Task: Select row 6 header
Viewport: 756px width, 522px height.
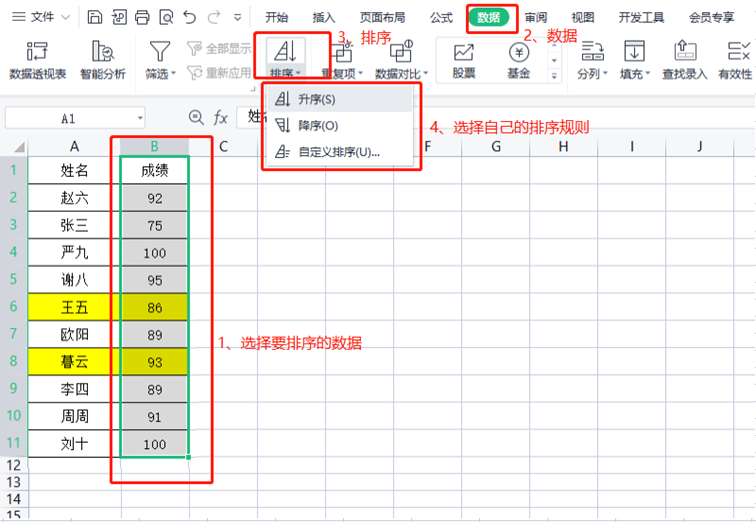Action: pyautogui.click(x=14, y=307)
